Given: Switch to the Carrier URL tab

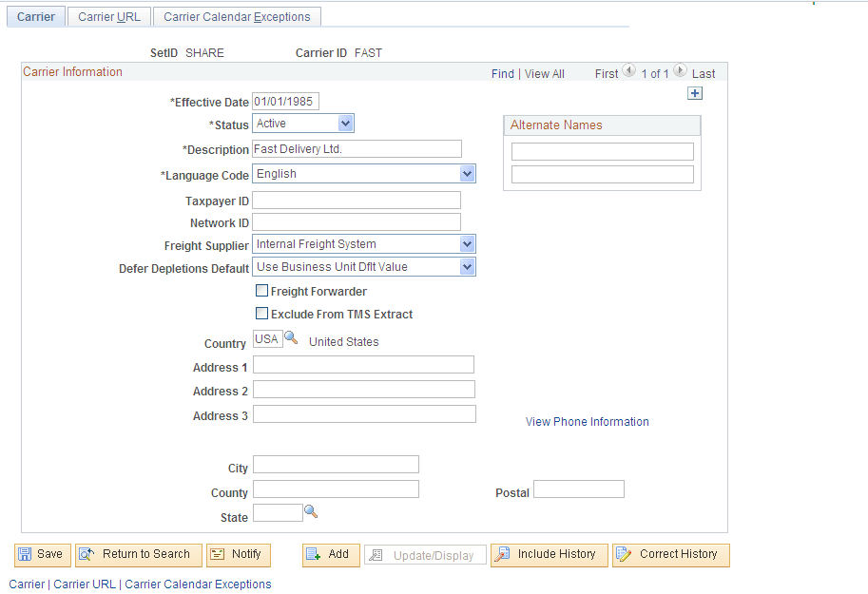Looking at the screenshot, I should 108,16.
